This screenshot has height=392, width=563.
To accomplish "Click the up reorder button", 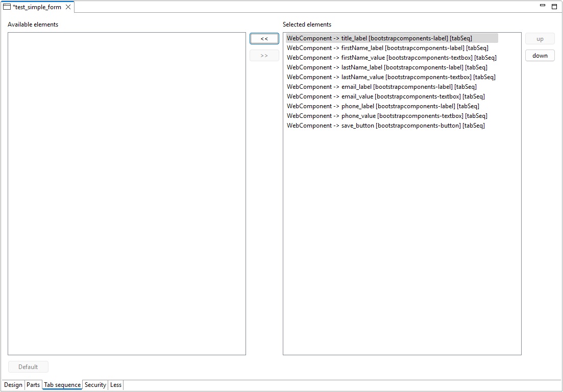I will (x=540, y=39).
